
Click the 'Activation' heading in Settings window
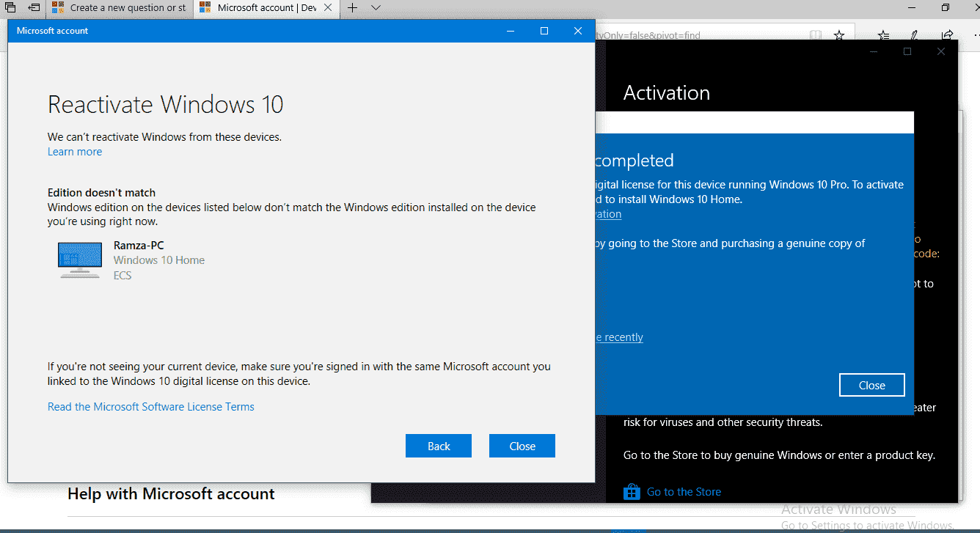click(x=667, y=93)
